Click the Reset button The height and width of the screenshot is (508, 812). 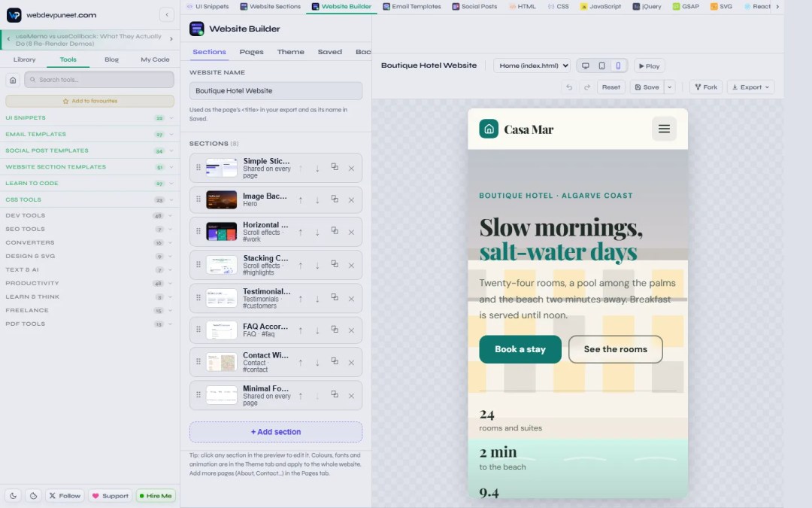coord(611,87)
